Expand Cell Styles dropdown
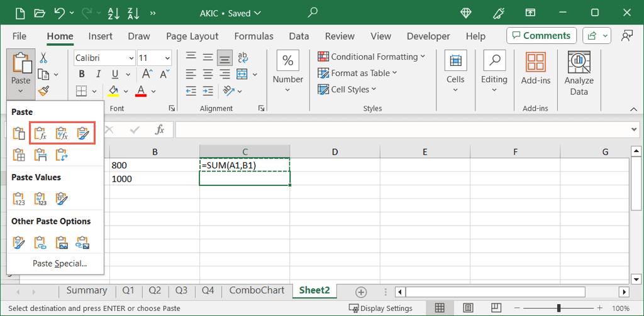Screen dimensions: 644x316 coord(374,89)
